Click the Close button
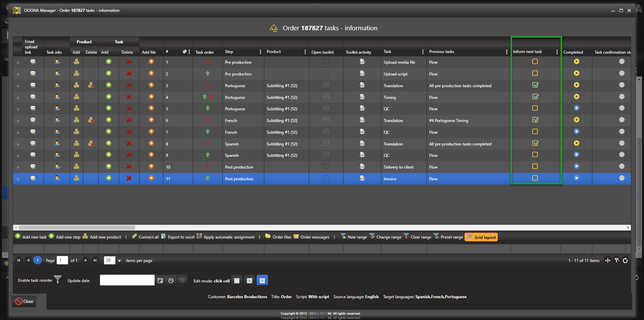The height and width of the screenshot is (320, 644). pyautogui.click(x=24, y=301)
